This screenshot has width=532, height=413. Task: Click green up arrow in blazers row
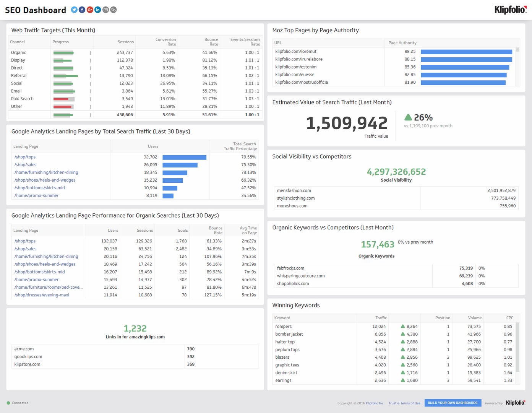[403, 357]
